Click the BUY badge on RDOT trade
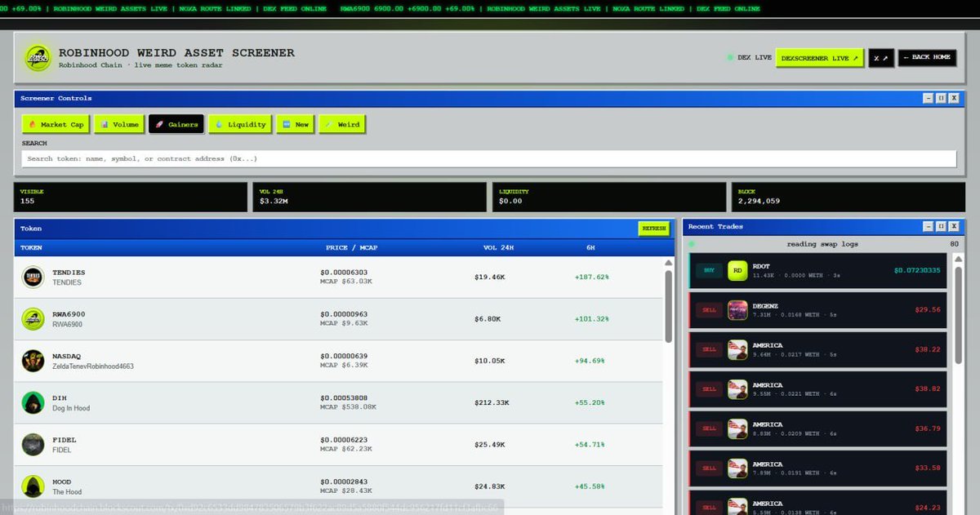The image size is (980, 515). 709,270
